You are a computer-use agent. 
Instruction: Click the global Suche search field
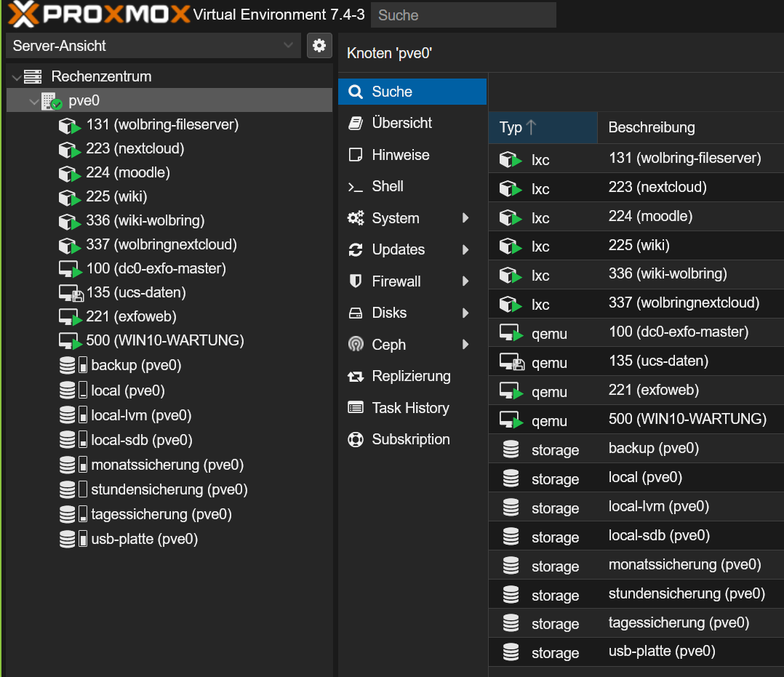463,15
